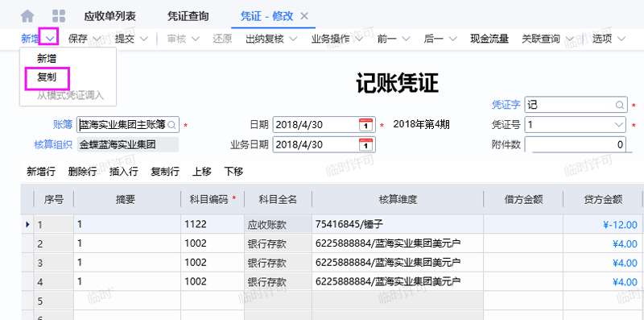Screen dimensions: 644x320
Task: Open the 凭证字 label link
Action: pos(506,105)
